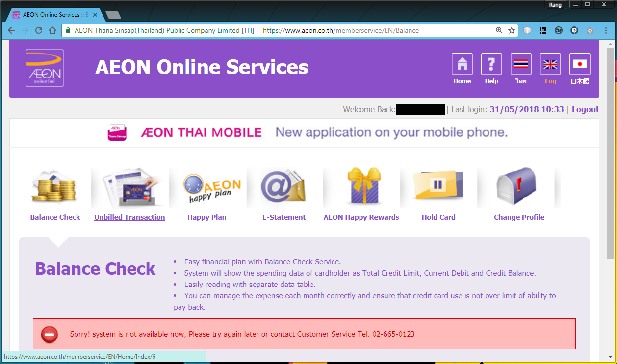Click the 'Sorry! system is not available' message
Image resolution: width=617 pixels, height=364 pixels.
(x=242, y=334)
